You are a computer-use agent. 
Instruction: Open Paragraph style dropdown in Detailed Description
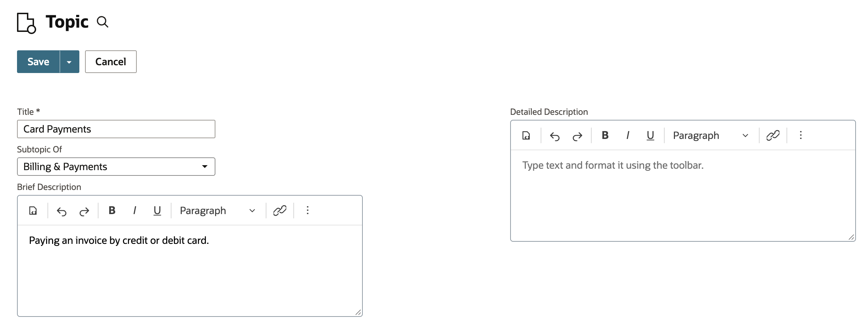coord(711,135)
